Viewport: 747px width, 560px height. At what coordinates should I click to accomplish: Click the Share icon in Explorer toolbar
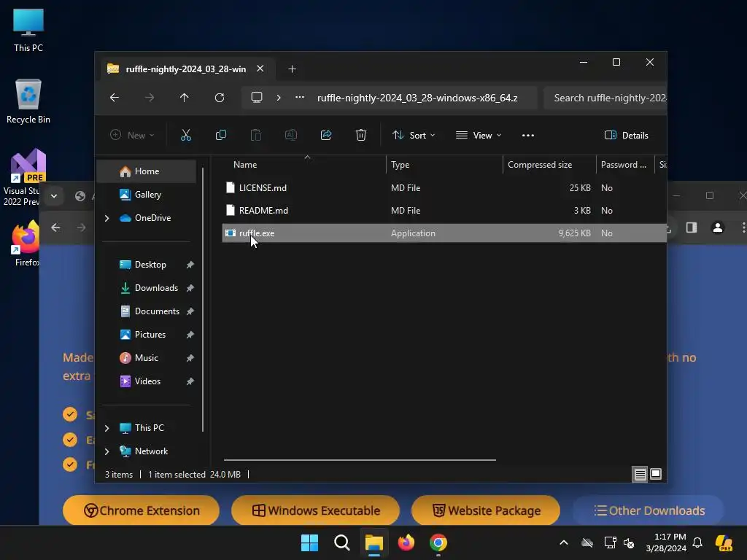coord(326,135)
